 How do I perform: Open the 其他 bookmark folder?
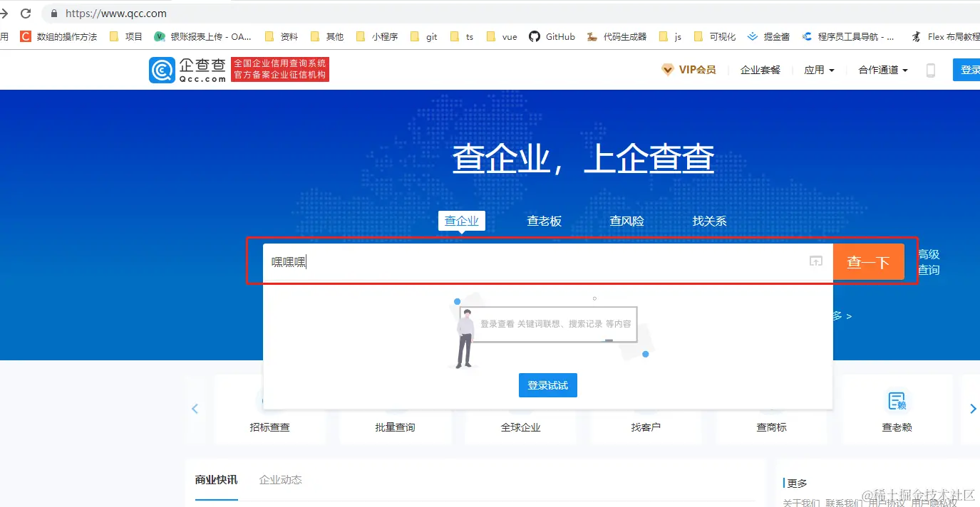click(x=327, y=36)
